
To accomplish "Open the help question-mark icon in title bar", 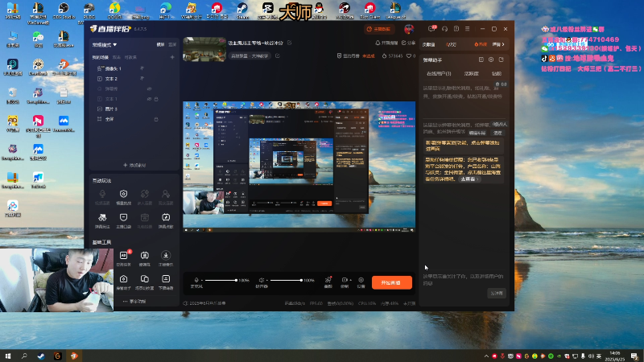I will click(x=456, y=29).
